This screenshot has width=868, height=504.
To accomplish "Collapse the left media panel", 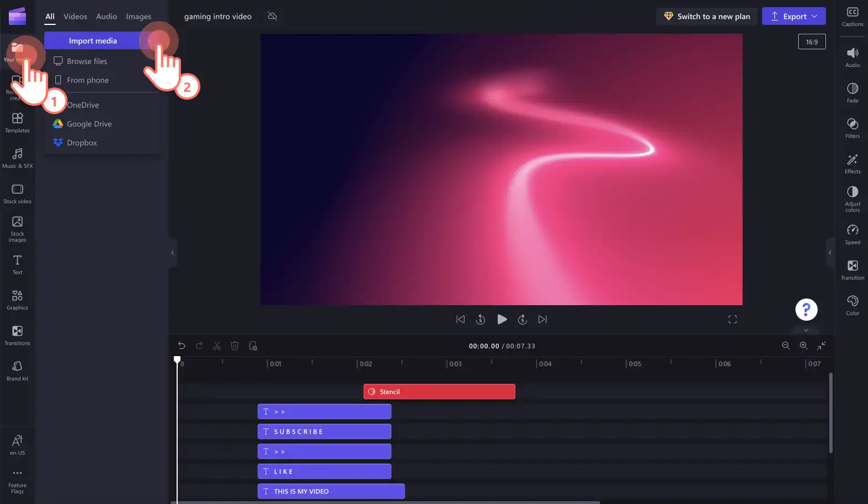I will coord(172,253).
